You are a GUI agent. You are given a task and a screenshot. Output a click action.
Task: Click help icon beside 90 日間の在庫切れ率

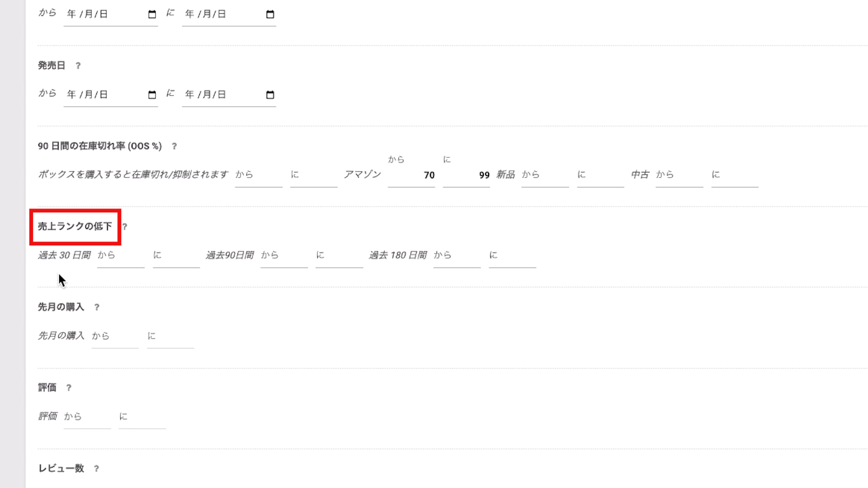[x=174, y=146]
